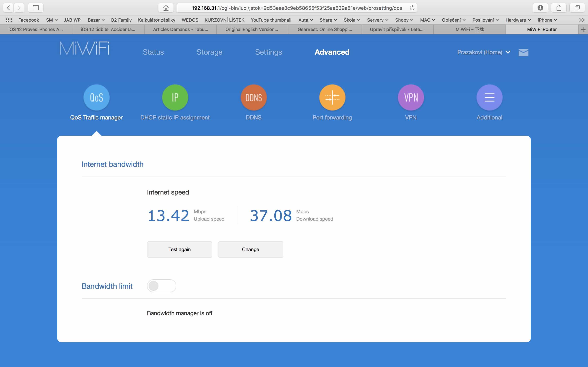
Task: Click the mail envelope icon
Action: (x=523, y=52)
